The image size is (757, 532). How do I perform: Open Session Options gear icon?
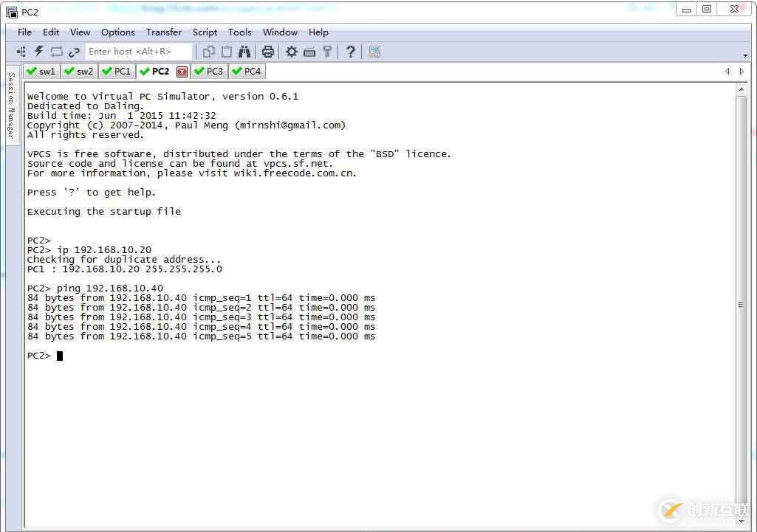(291, 52)
